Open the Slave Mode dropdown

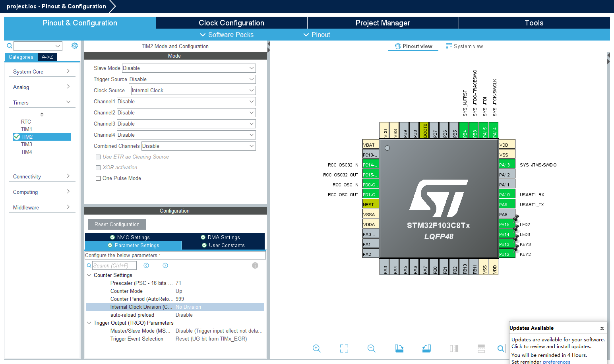(189, 68)
